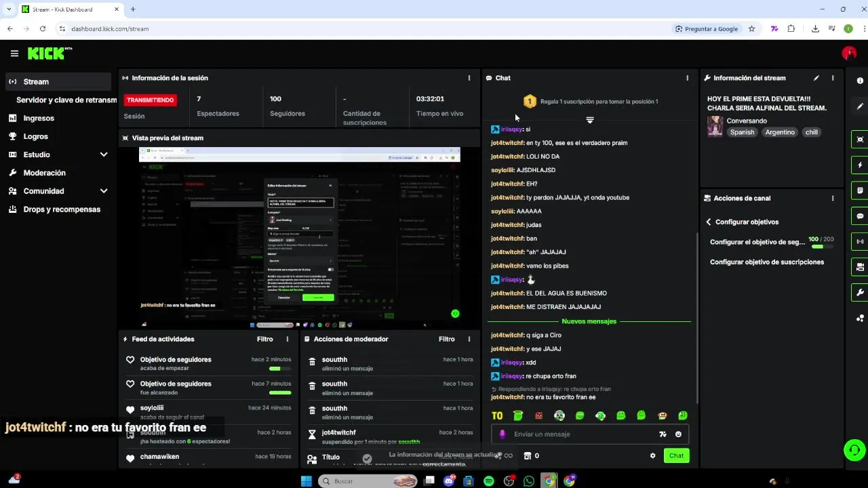
Task: Toggle the broadcast signal widget icon
Action: point(860,241)
